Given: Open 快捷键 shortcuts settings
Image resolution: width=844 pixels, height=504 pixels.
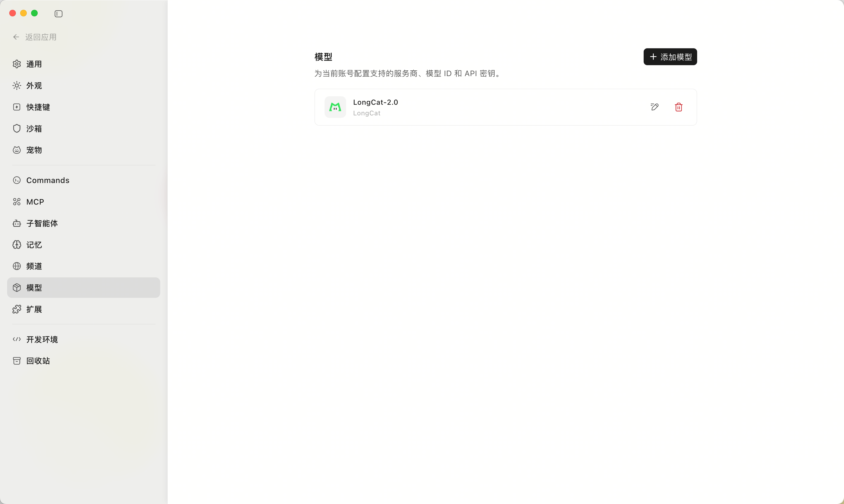Looking at the screenshot, I should tap(83, 107).
